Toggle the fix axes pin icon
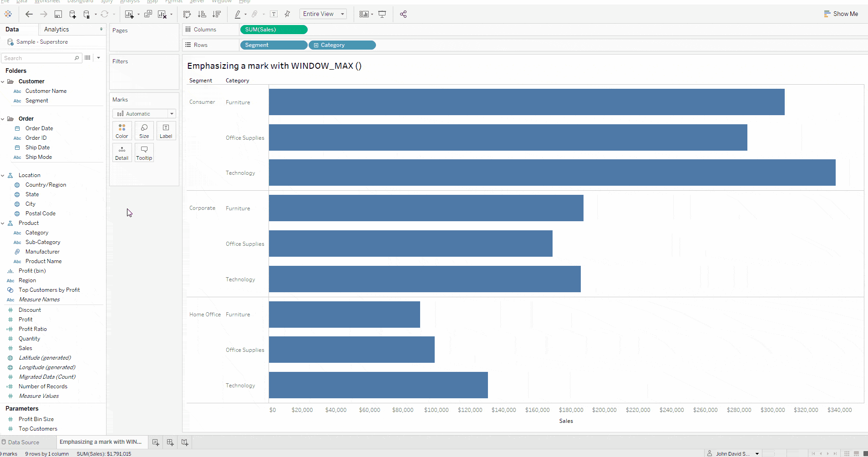Screen dimensions: 868x457 tap(287, 14)
